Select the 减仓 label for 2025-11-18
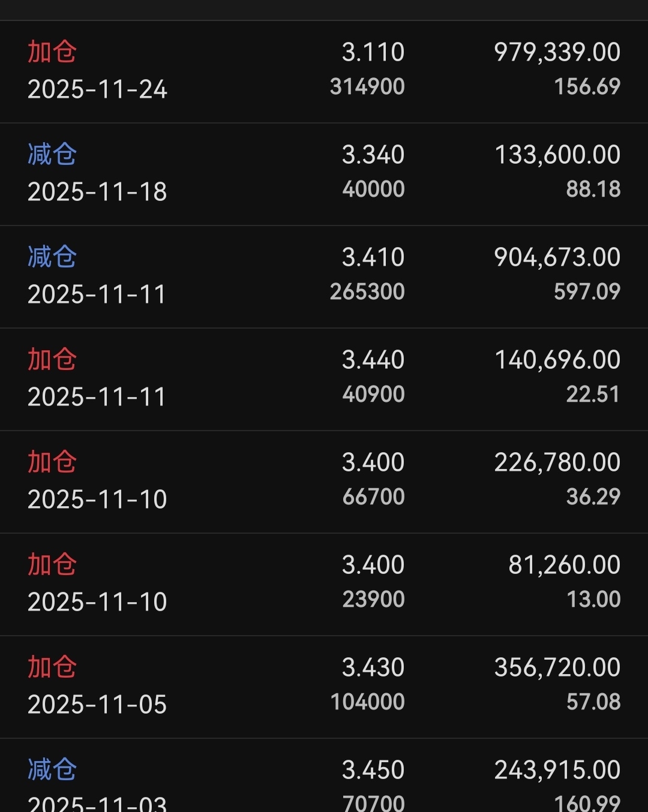Image resolution: width=648 pixels, height=812 pixels. 52,154
